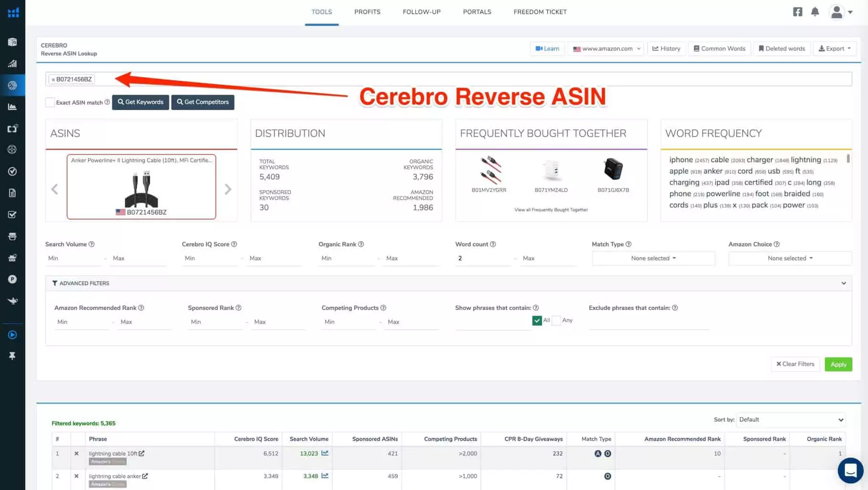Uncheck the All phrases checkbox
The width and height of the screenshot is (868, 490).
[537, 321]
